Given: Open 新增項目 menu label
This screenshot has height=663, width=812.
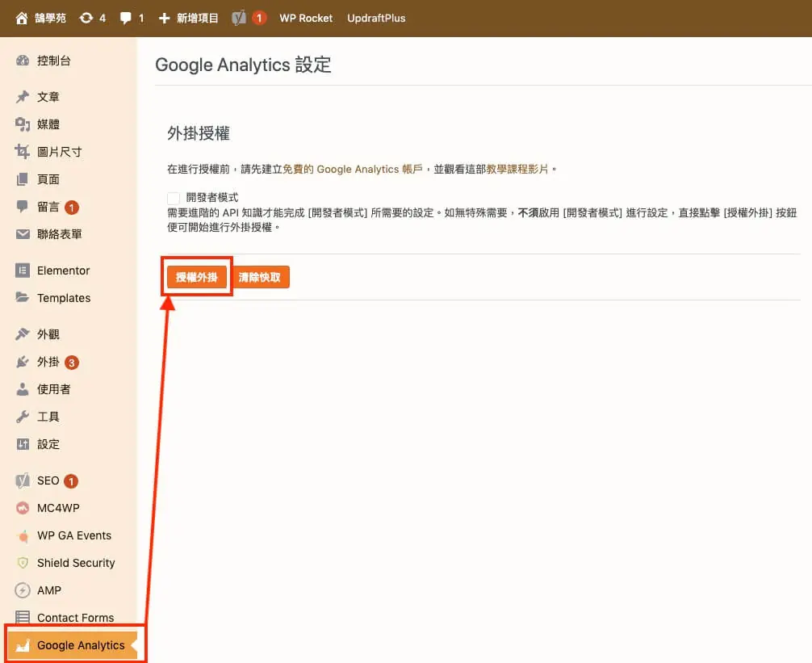Looking at the screenshot, I should (x=197, y=18).
